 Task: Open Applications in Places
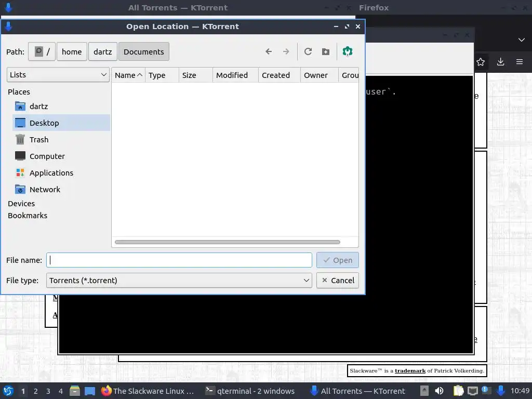(x=61, y=172)
